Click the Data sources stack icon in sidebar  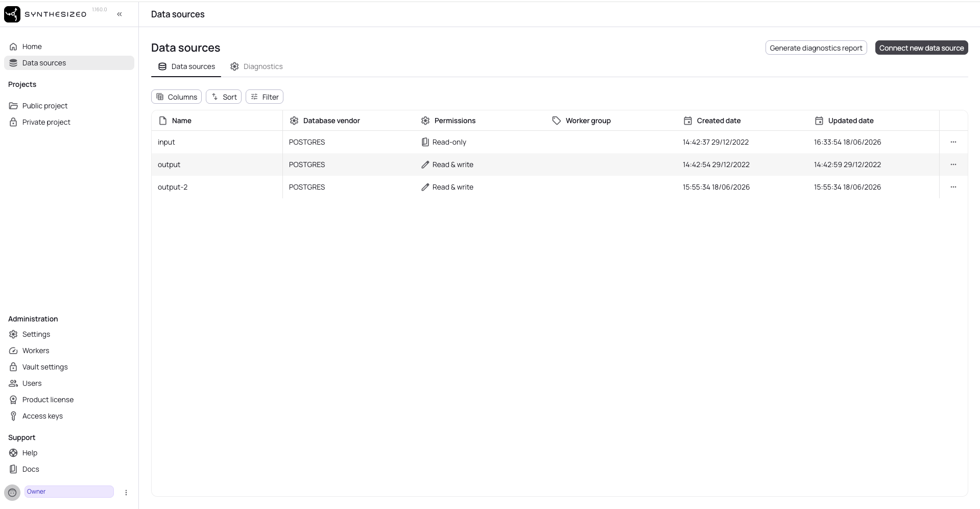click(x=13, y=63)
